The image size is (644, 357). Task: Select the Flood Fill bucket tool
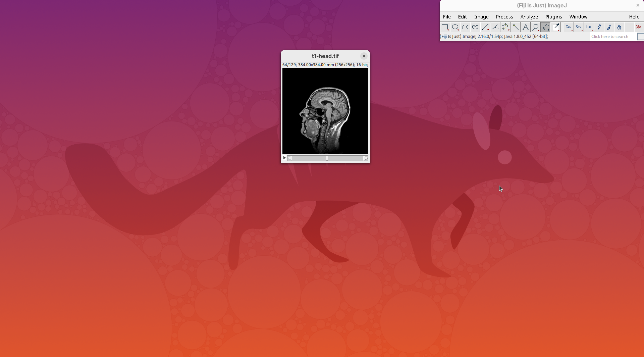[x=619, y=27]
